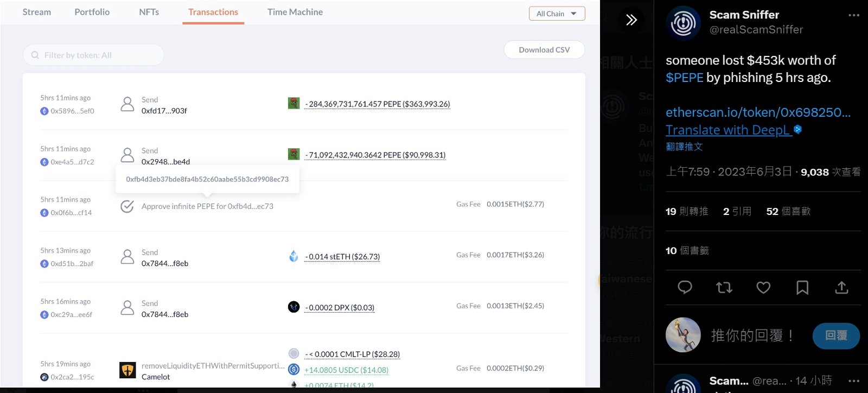The width and height of the screenshot is (868, 393).
Task: Click the 回覆 reply button
Action: coord(836,335)
